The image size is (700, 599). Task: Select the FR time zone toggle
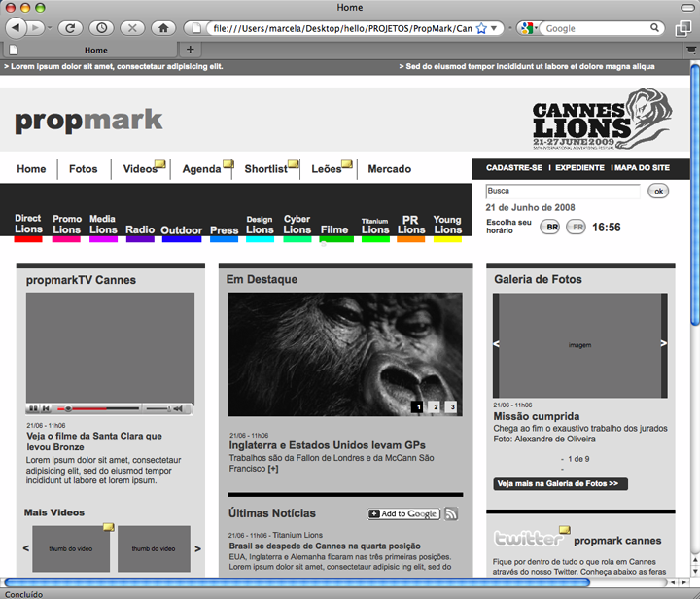pos(577,227)
